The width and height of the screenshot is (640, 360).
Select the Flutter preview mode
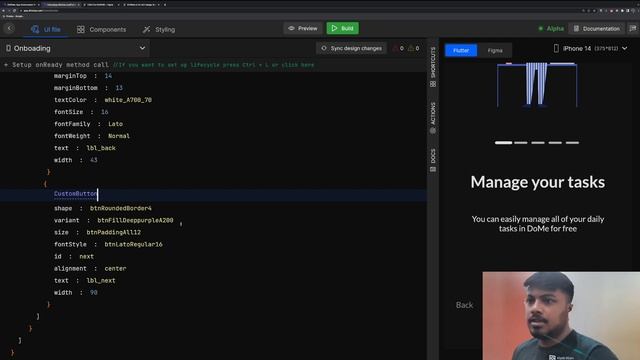coord(461,50)
